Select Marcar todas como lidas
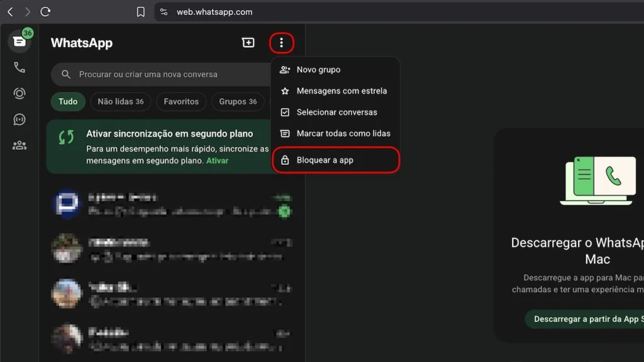 coord(336,133)
